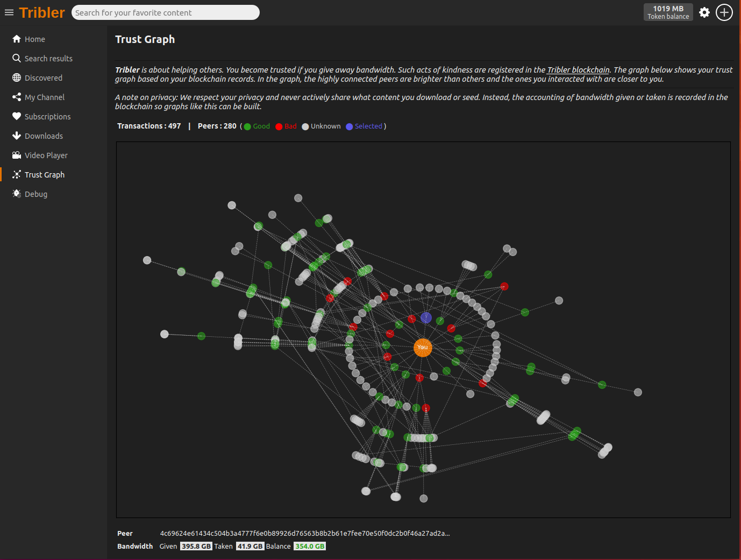Open the Token balance indicator

click(x=668, y=12)
